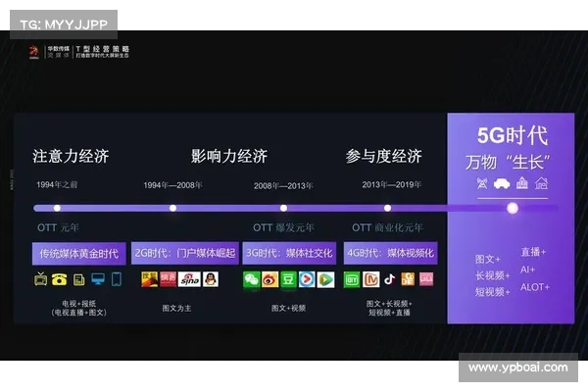588x392 pixels.
Task: Select the glowing 5G era timeline dot
Action: click(x=513, y=208)
